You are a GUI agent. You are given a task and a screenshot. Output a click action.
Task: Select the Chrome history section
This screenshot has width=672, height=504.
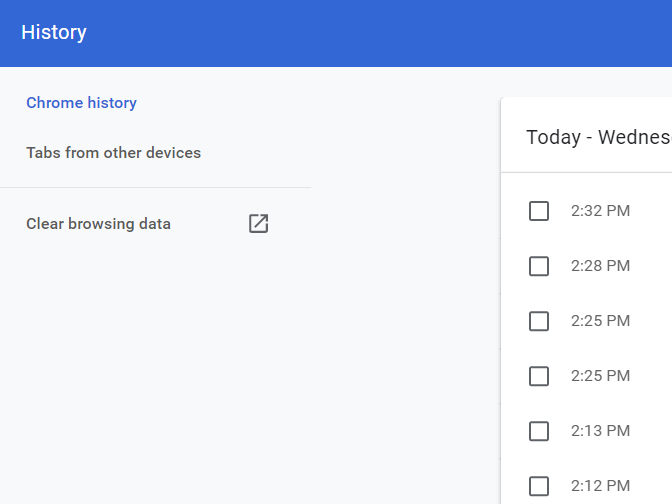(x=81, y=103)
